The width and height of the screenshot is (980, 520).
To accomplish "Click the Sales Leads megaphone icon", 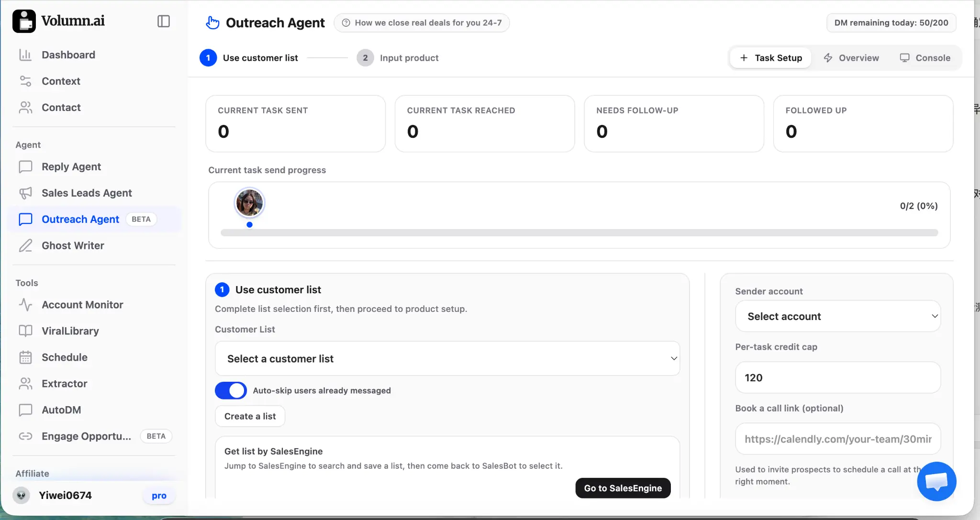I will (x=25, y=193).
